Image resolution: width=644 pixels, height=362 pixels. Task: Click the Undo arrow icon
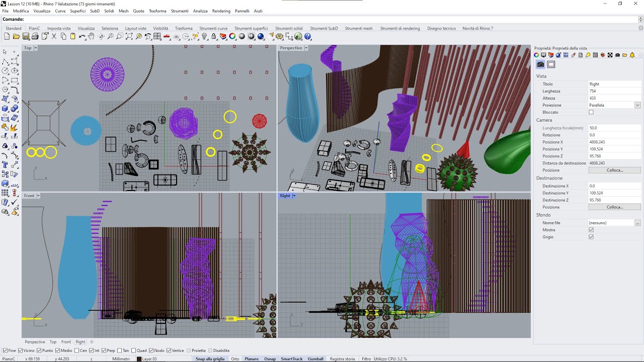pos(82,36)
